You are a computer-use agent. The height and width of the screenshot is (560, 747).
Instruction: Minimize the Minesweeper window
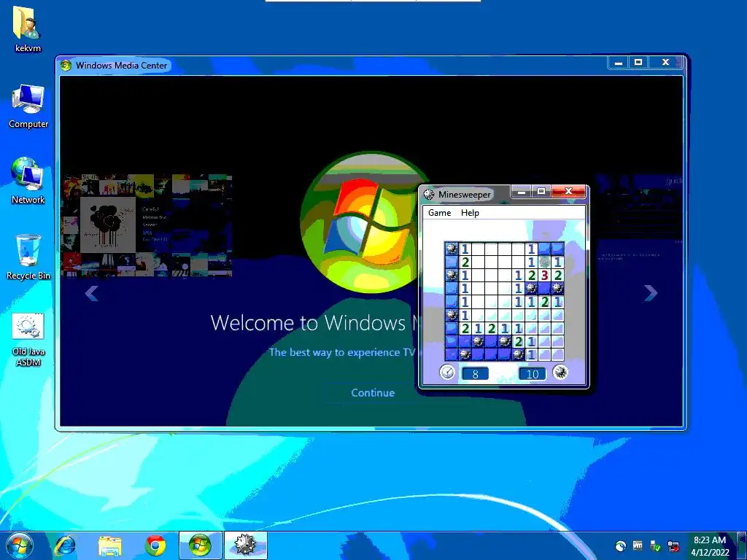point(522,192)
